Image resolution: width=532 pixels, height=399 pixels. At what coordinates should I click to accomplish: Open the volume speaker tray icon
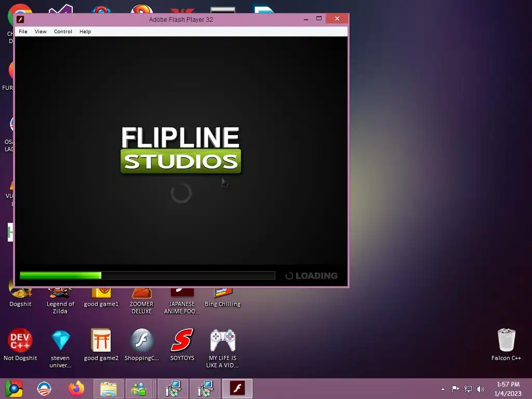click(x=481, y=389)
